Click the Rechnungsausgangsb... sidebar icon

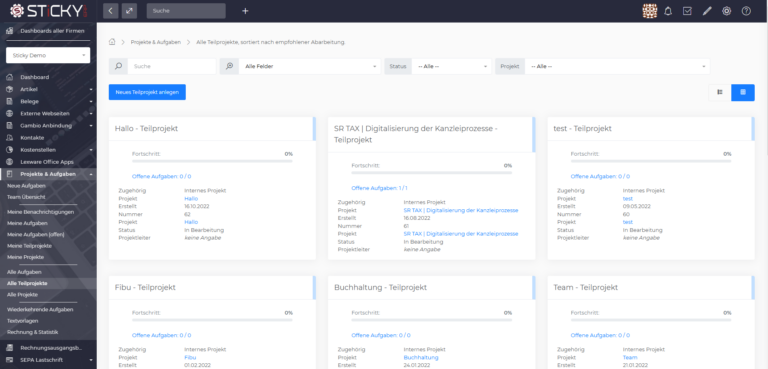click(9, 348)
